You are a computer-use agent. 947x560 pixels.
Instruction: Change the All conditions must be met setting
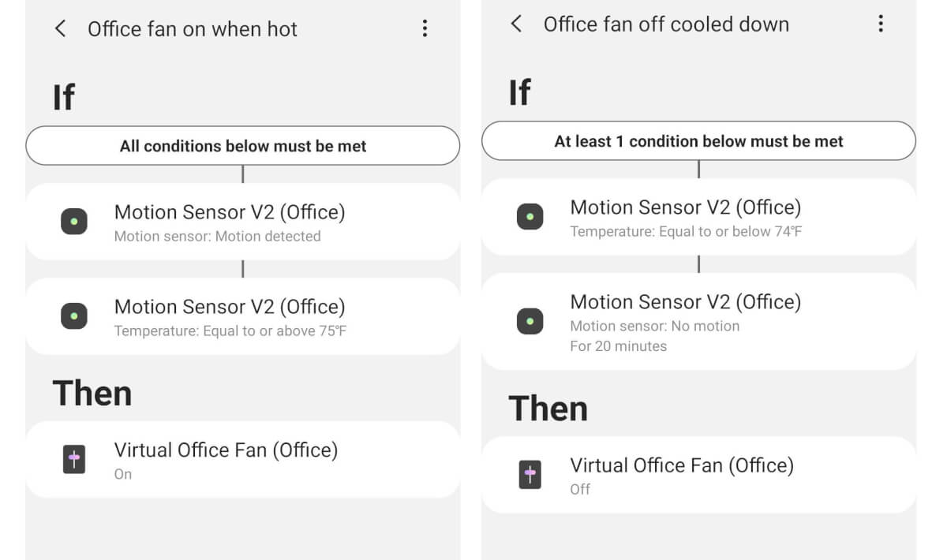[x=242, y=146]
